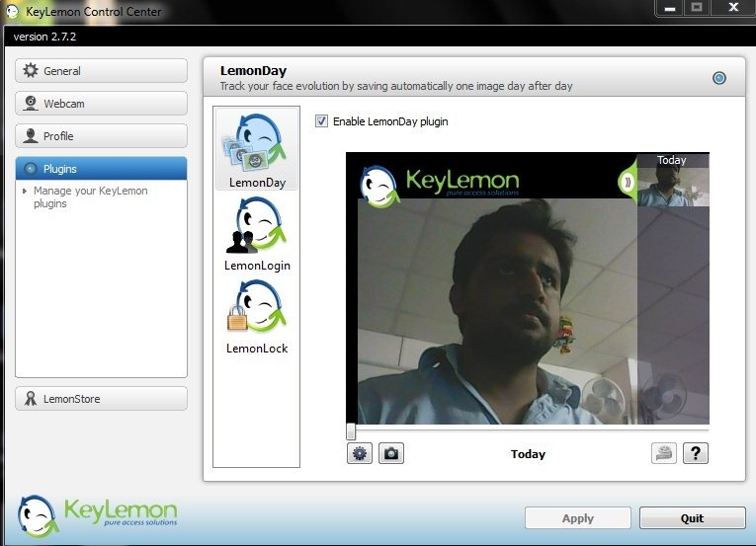The image size is (756, 546).
Task: Click the film reel video export button
Action: (x=664, y=453)
